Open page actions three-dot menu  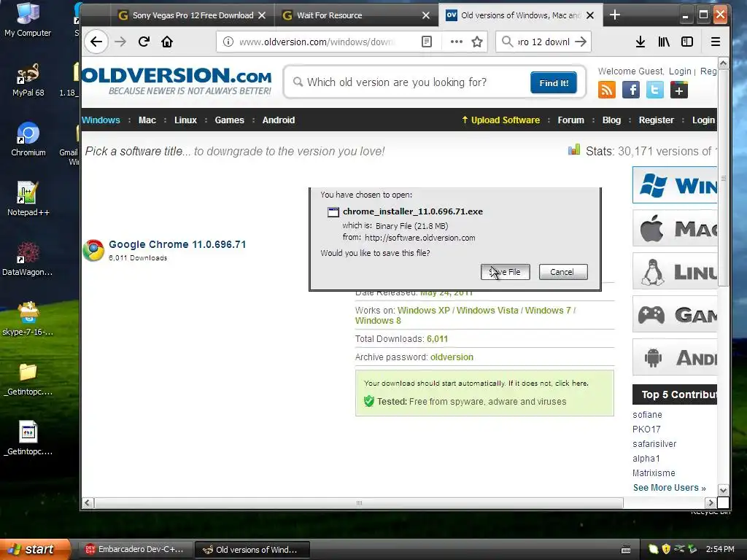[x=457, y=42]
